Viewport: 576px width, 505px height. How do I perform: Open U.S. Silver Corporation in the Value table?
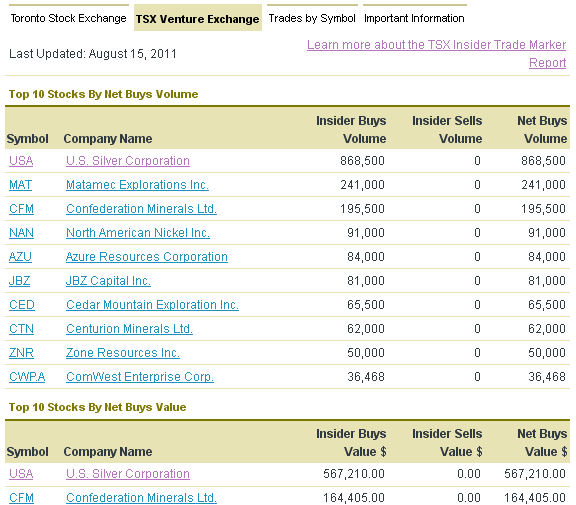click(x=128, y=474)
